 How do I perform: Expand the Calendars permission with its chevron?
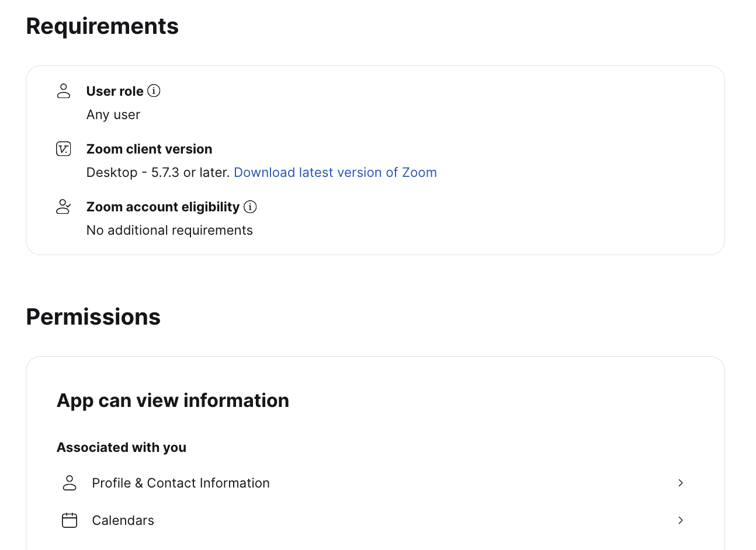[x=681, y=520]
